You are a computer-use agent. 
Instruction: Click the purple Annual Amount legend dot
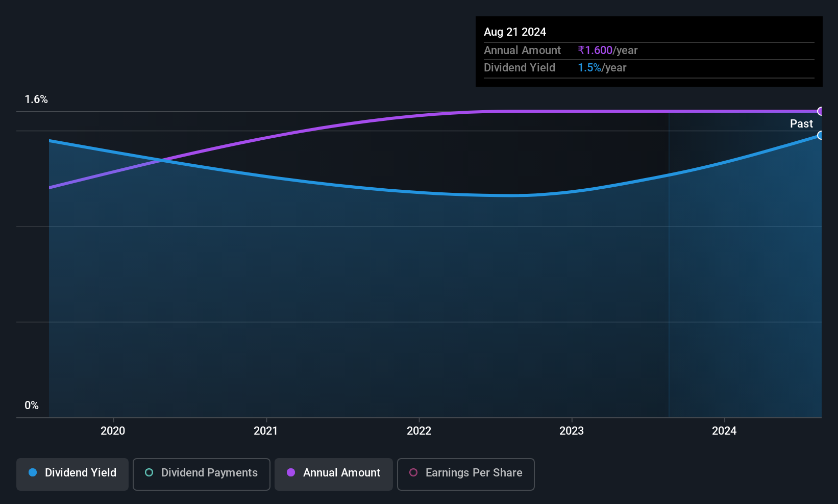(291, 472)
